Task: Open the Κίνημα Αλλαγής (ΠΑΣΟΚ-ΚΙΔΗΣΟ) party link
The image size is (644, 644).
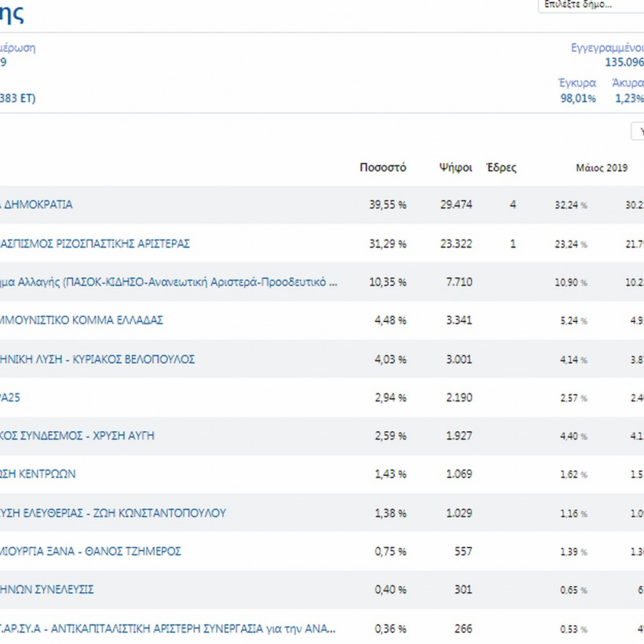Action: (169, 282)
